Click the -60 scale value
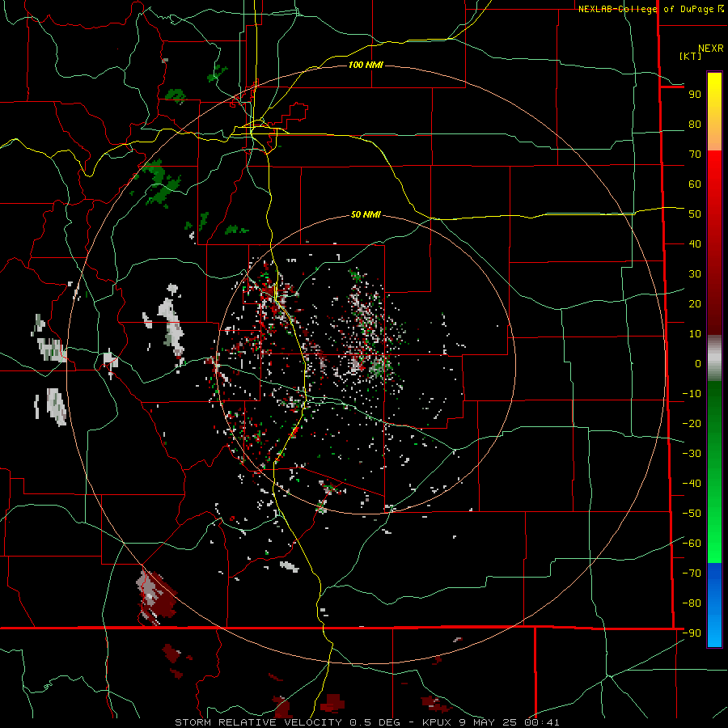Viewport: 728px width, 728px height. point(692,544)
